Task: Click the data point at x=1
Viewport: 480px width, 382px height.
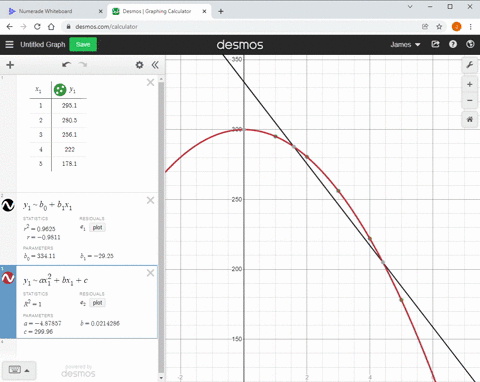Action: tap(275, 136)
